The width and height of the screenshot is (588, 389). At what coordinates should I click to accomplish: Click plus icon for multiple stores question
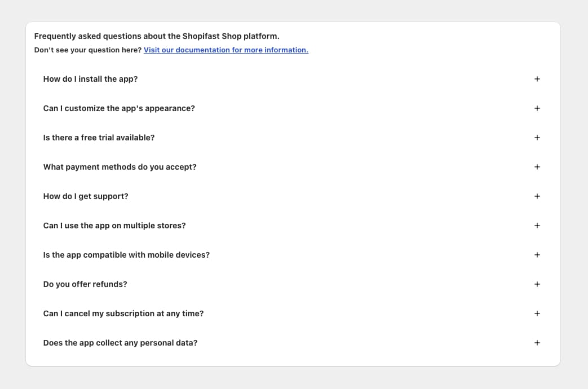pos(537,226)
